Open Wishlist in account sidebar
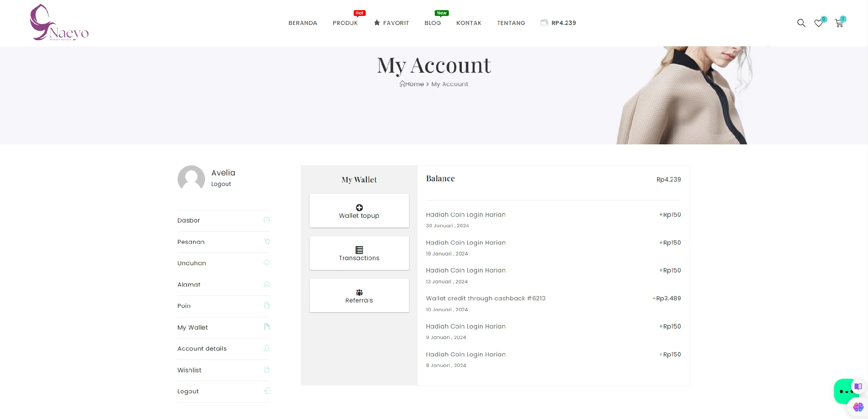The height and width of the screenshot is (419, 868). tap(224, 370)
